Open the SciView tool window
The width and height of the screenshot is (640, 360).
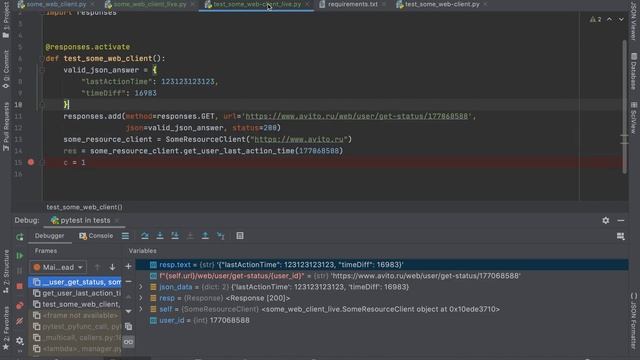[633, 118]
